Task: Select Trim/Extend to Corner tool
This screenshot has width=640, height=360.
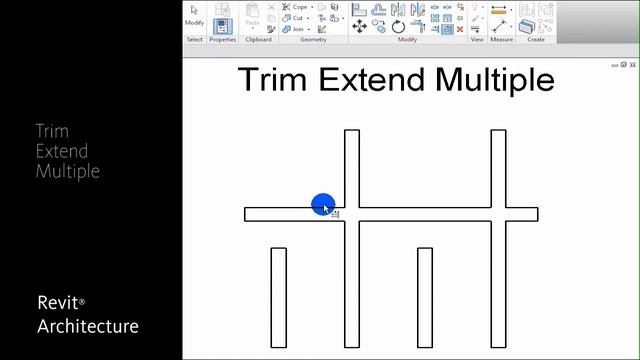Action: (x=418, y=27)
